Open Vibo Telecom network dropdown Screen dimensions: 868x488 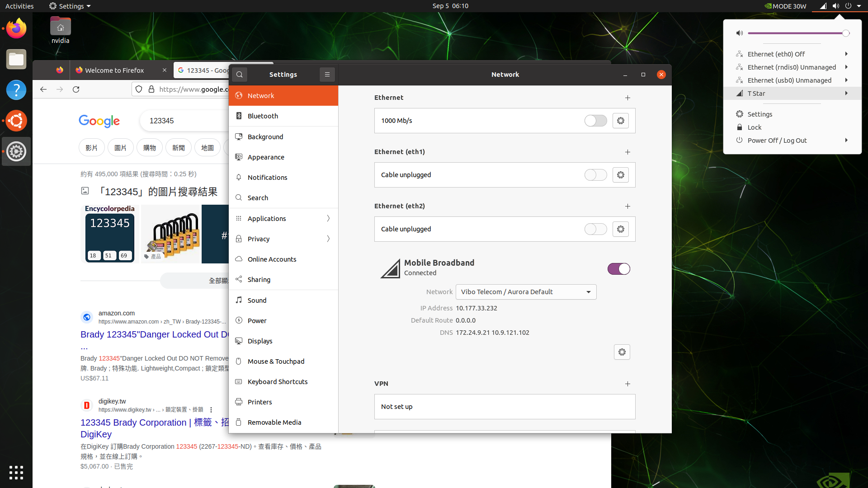pos(526,292)
